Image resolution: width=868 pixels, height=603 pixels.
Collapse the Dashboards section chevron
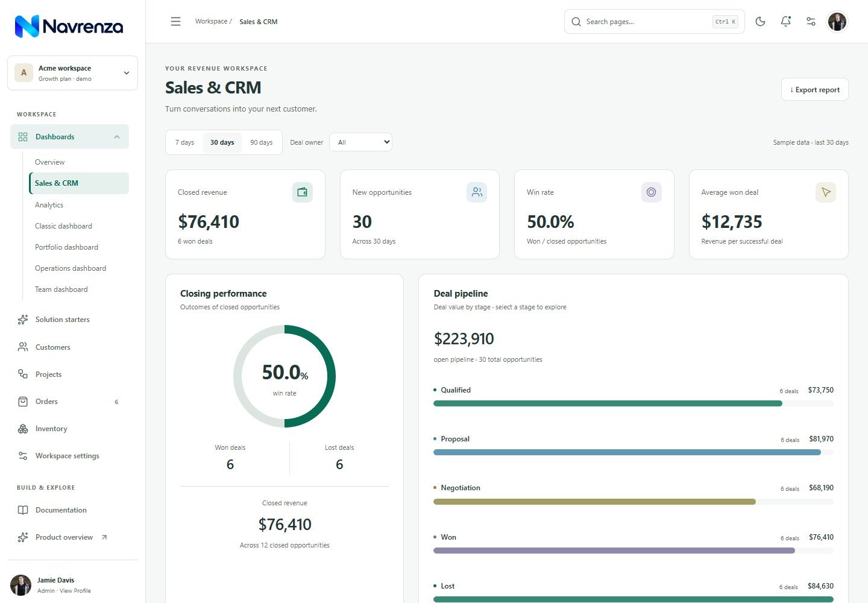[117, 137]
